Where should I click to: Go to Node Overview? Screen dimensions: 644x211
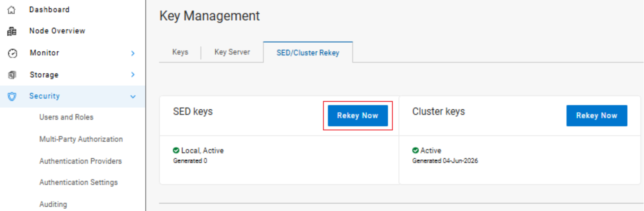[x=57, y=31]
